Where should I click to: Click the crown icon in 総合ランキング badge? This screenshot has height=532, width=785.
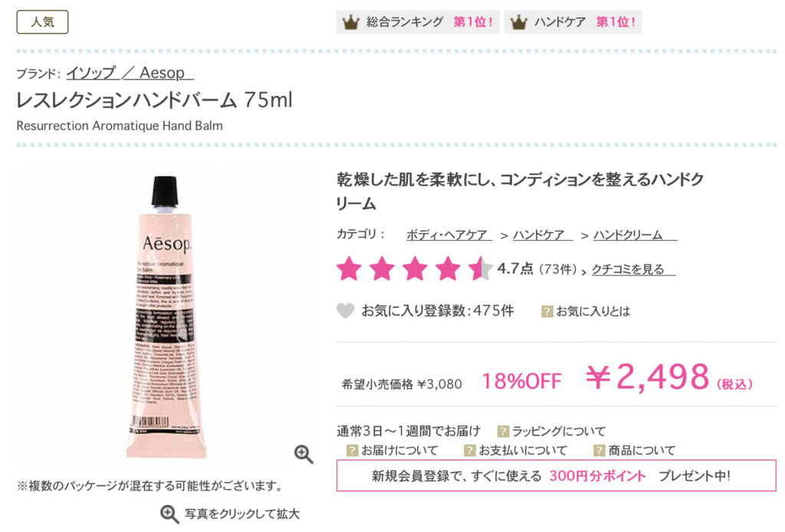click(350, 22)
